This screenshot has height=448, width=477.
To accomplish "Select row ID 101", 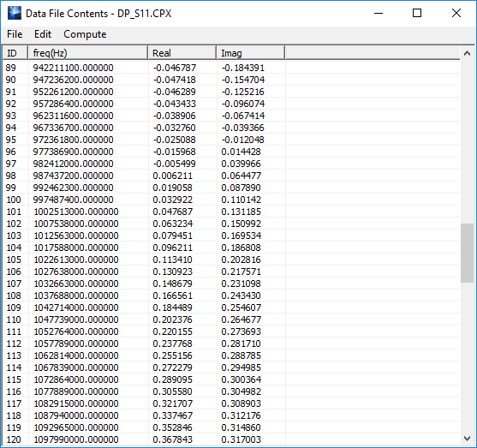I will point(14,212).
